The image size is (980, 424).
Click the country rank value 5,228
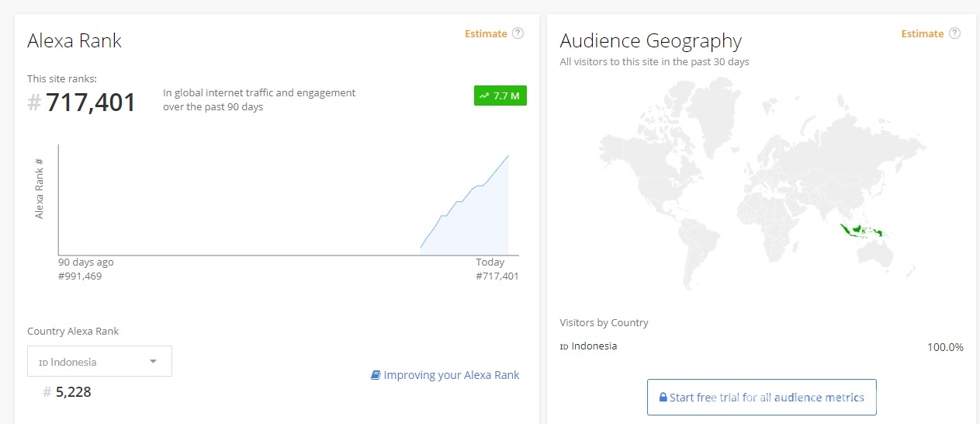tap(73, 392)
